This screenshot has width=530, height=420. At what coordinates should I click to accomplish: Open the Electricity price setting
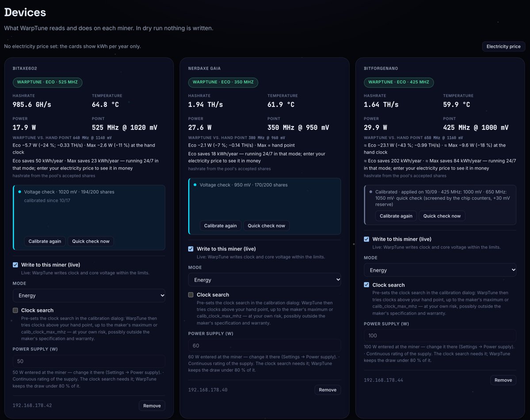coord(503,46)
